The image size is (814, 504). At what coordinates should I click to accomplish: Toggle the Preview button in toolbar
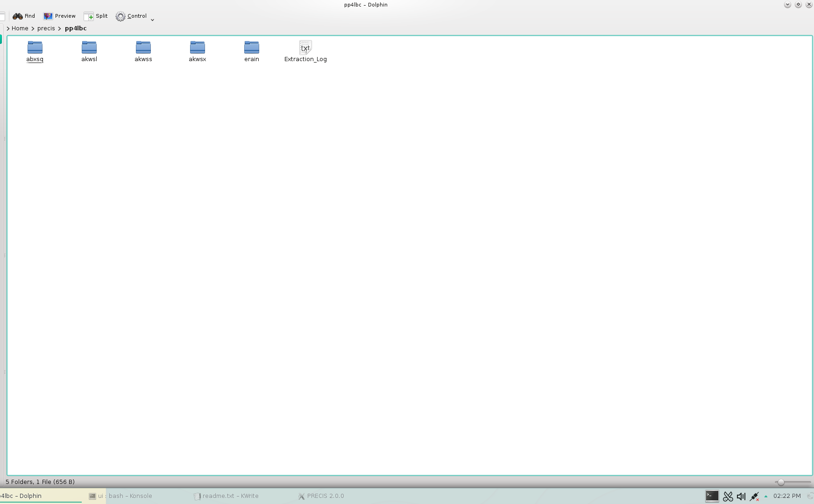pyautogui.click(x=59, y=16)
